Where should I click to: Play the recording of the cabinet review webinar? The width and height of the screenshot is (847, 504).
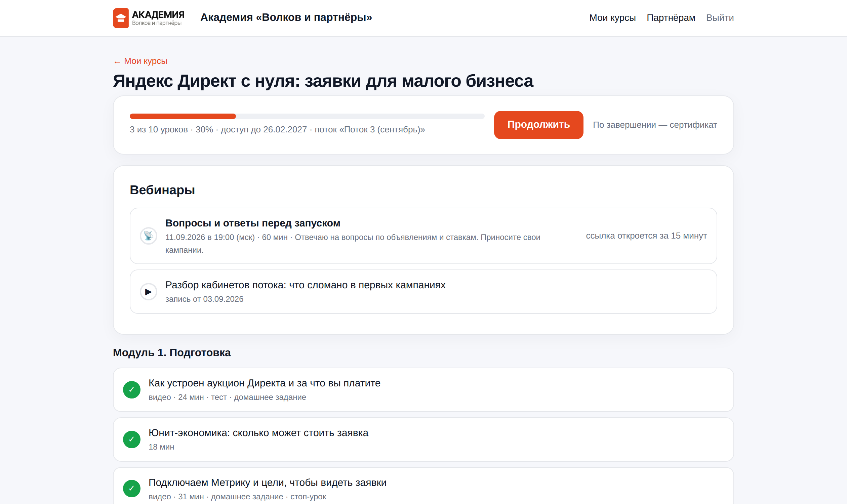coord(149,292)
